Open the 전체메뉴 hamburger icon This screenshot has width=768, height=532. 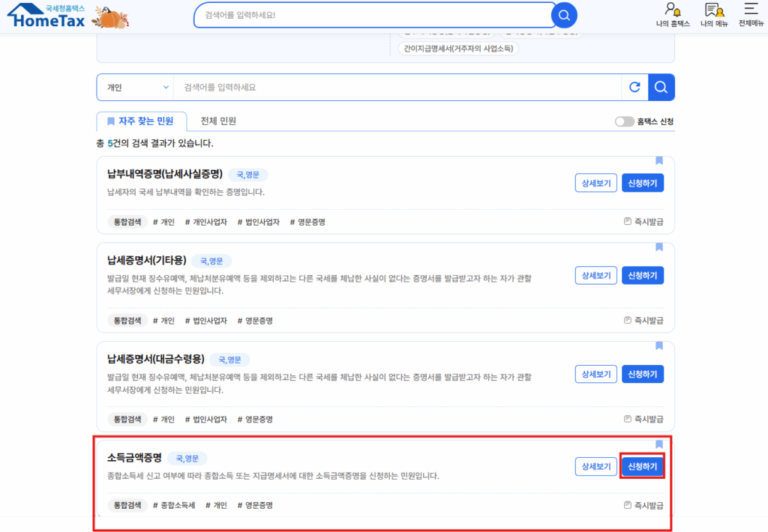coord(751,15)
